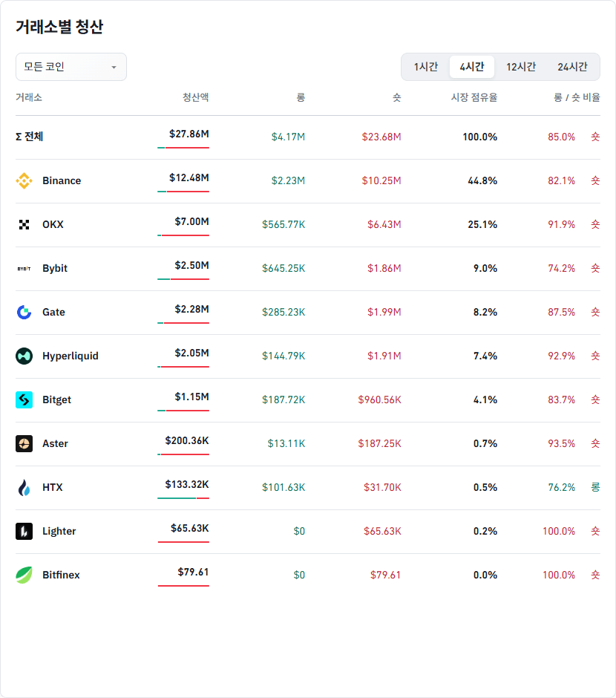Switch to the 1시간 timeframe tab
Image resolution: width=616 pixels, height=698 pixels.
click(426, 67)
